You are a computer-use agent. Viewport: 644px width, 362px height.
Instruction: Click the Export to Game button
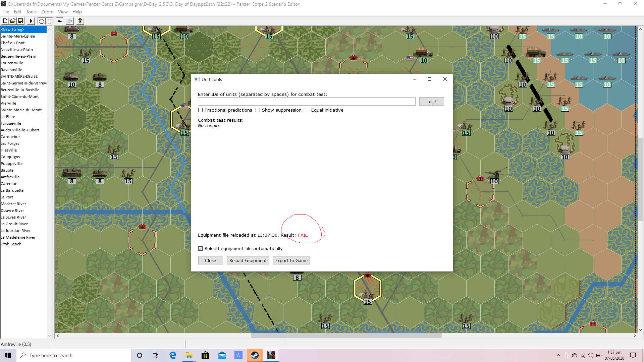tap(291, 260)
